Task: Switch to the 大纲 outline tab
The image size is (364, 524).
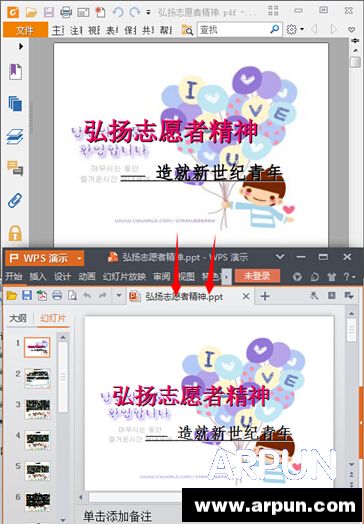Action: point(18,318)
